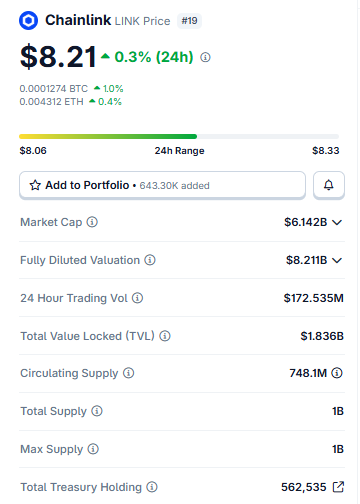This screenshot has height=504, width=360.
Task: Open Market Cap info tooltip icon
Action: tap(92, 222)
